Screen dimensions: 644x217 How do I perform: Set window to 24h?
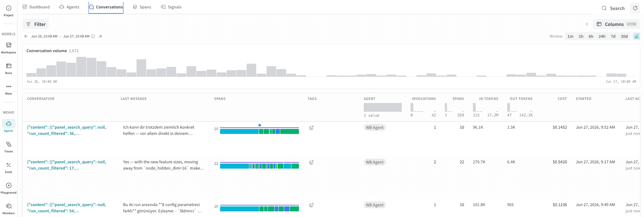pyautogui.click(x=602, y=36)
